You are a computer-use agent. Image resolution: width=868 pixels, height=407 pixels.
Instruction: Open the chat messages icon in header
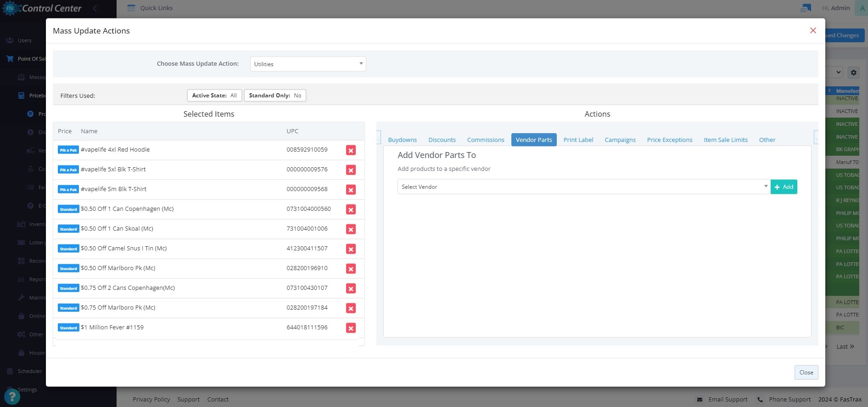point(806,8)
